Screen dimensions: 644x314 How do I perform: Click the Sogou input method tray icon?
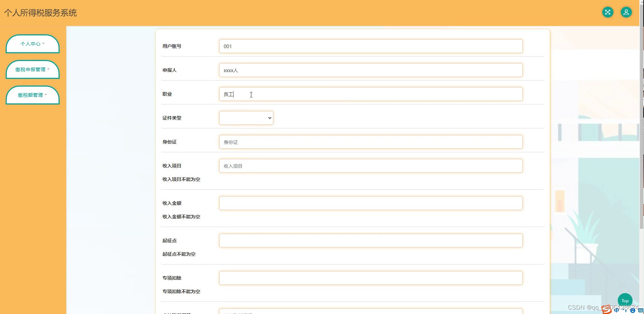(x=607, y=310)
